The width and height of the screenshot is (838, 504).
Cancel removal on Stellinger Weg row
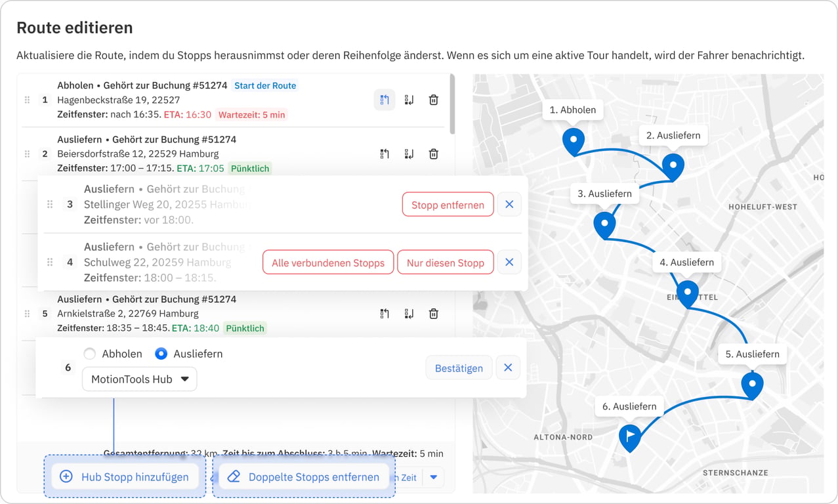(509, 204)
